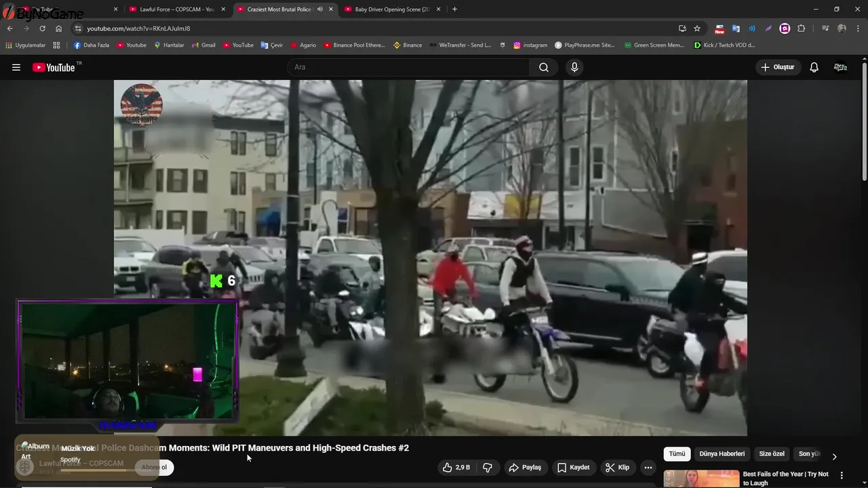Open the Kick / Twitch VOD bookmark
Viewport: 868px width, 488px height.
click(725, 45)
